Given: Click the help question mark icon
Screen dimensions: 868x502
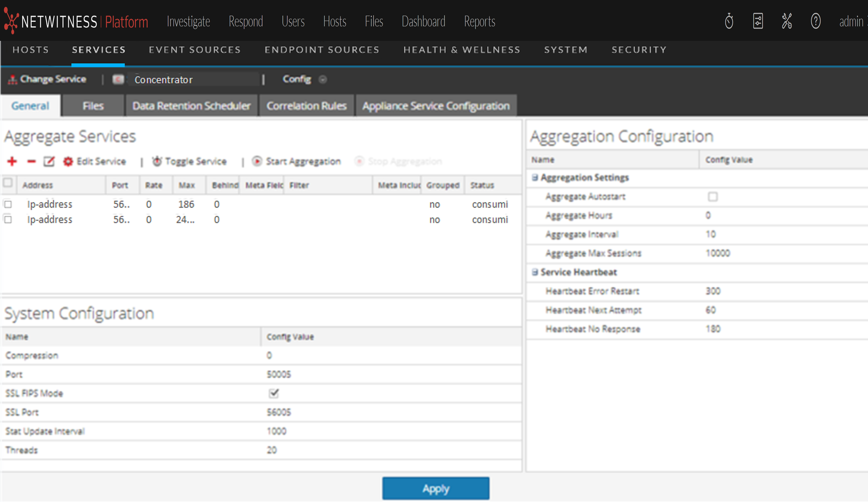Looking at the screenshot, I should 815,21.
